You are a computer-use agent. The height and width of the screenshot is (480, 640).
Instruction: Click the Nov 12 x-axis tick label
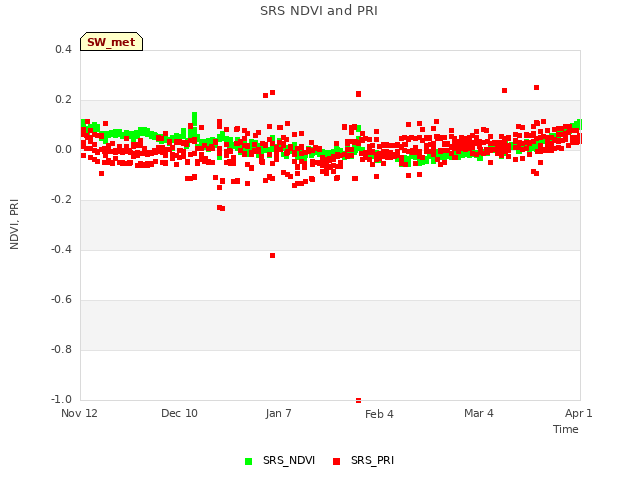point(79,413)
